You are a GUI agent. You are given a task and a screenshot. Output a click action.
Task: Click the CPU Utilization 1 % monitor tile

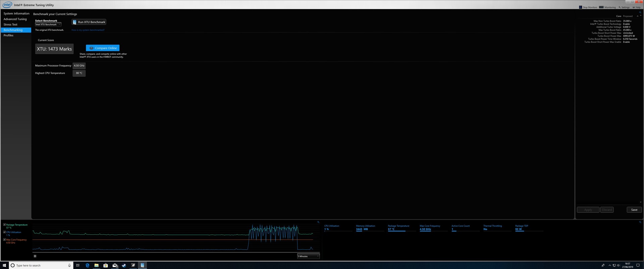(338, 228)
